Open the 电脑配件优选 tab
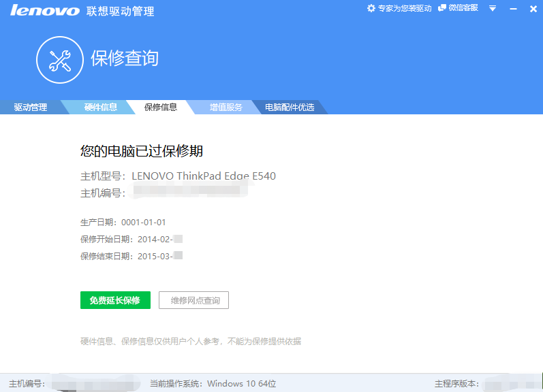The image size is (543, 392). click(290, 108)
